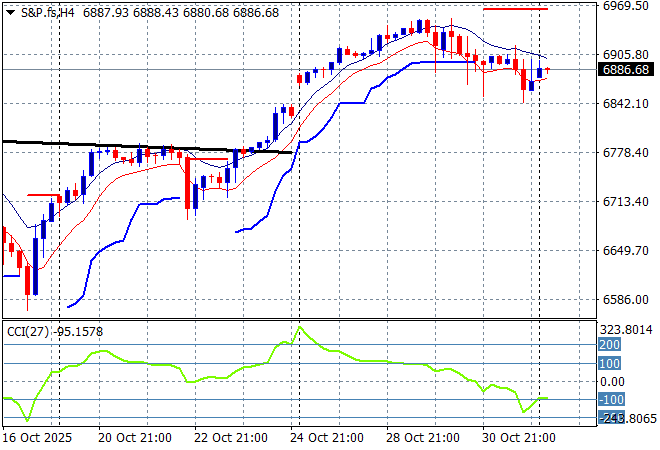Select price axis value 6969.50
Image resolution: width=660 pixels, height=450 pixels.
625,5
